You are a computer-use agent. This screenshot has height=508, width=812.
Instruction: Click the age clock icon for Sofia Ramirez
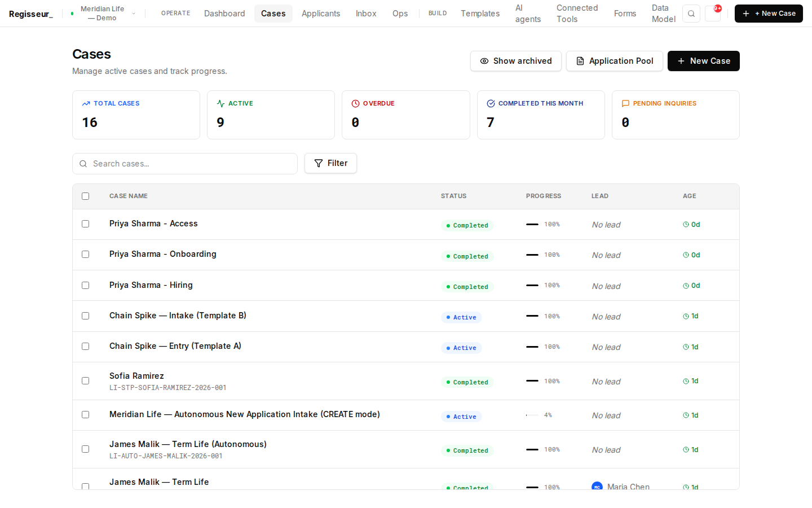[x=686, y=381]
